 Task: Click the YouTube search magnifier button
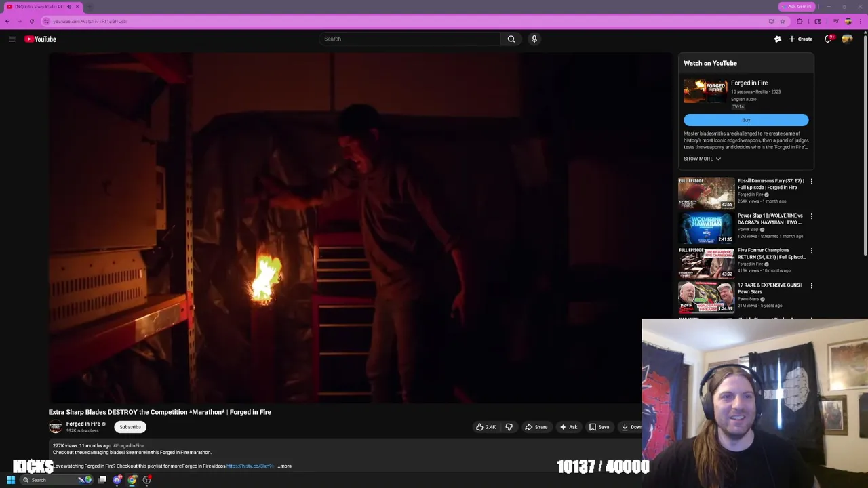[x=511, y=39]
